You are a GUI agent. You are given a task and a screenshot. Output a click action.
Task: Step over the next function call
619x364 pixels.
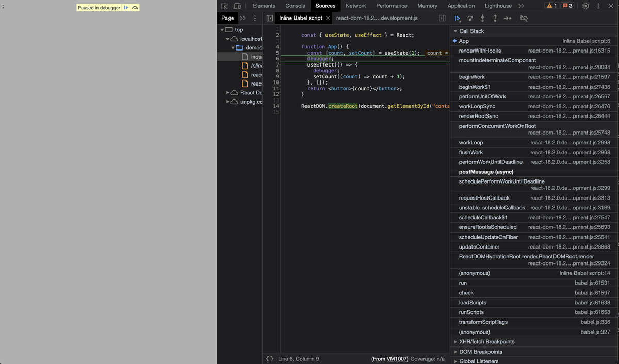coord(470,18)
